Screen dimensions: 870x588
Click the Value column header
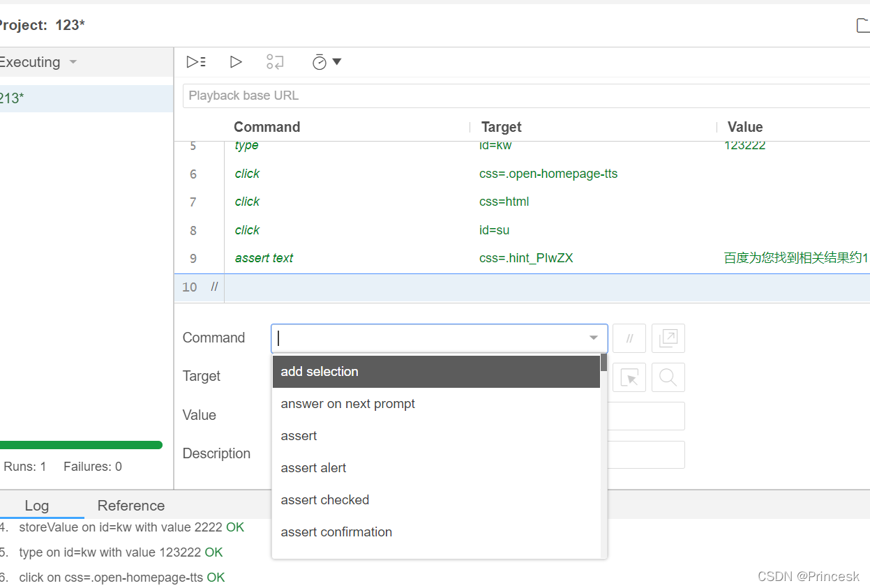745,127
